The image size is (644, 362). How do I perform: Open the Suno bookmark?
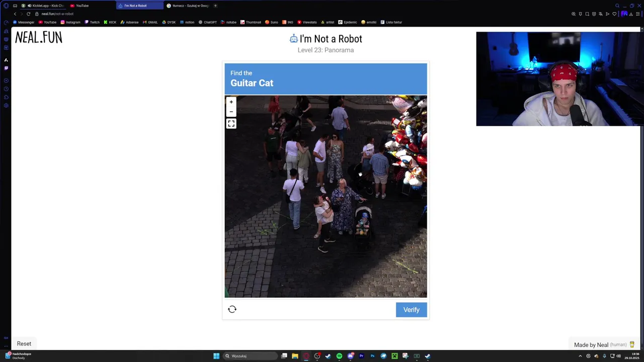pyautogui.click(x=271, y=22)
